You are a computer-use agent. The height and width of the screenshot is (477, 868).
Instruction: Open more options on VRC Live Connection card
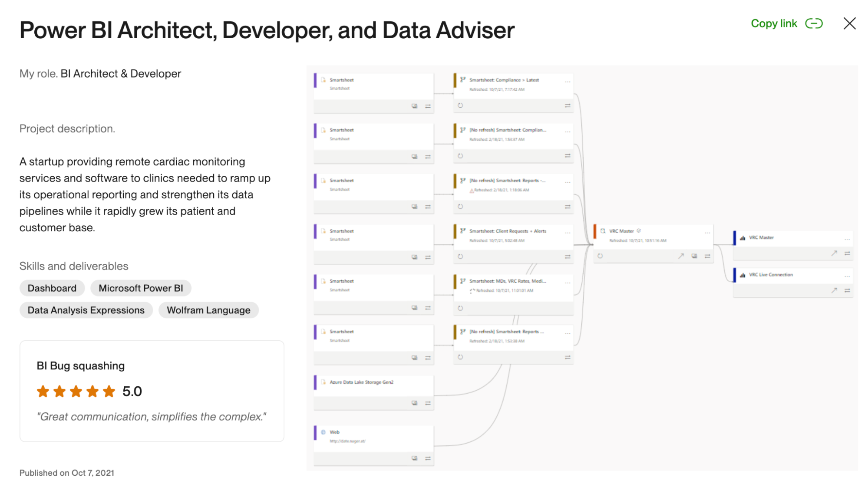coord(847,276)
